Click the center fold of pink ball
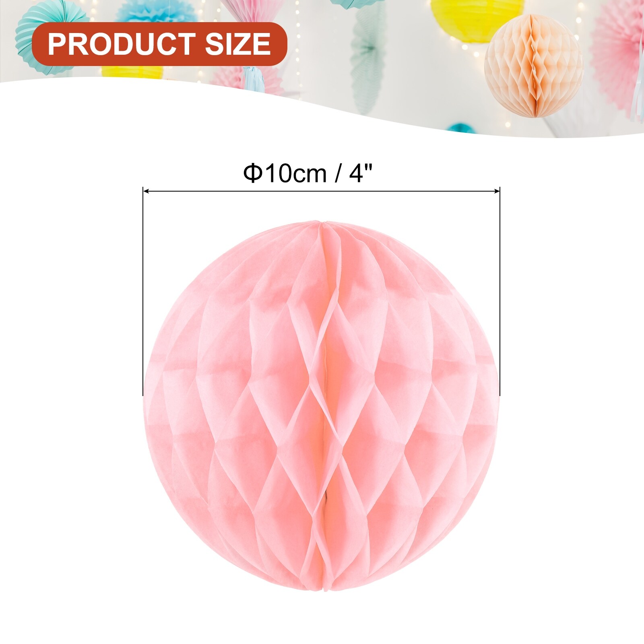644x644 pixels. point(323,406)
